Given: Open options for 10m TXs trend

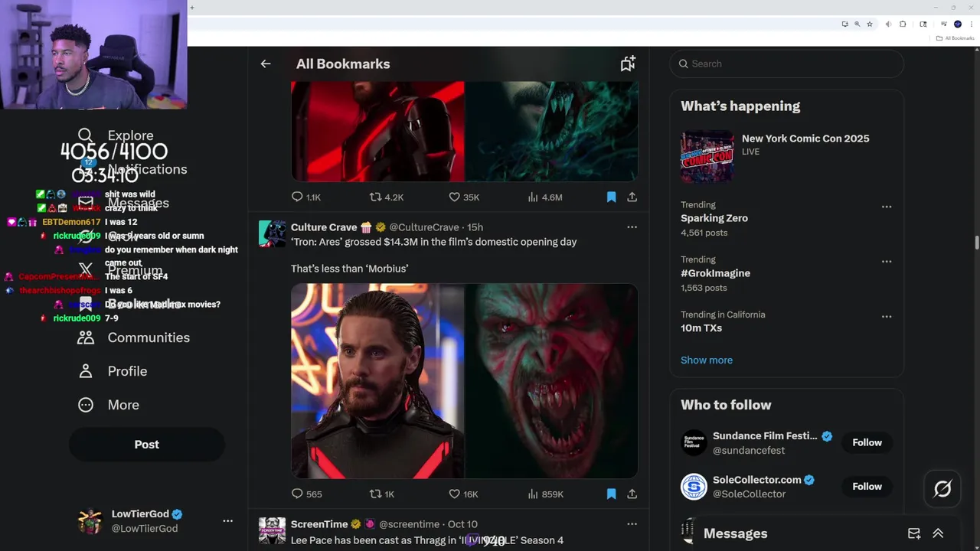Looking at the screenshot, I should tap(887, 317).
